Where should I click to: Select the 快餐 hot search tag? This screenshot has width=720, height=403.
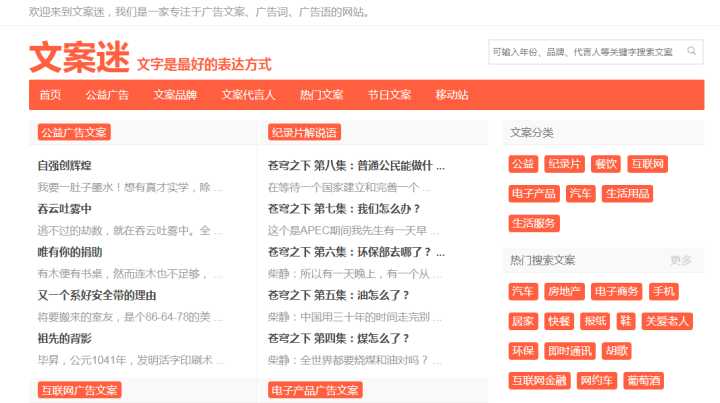[x=559, y=321]
